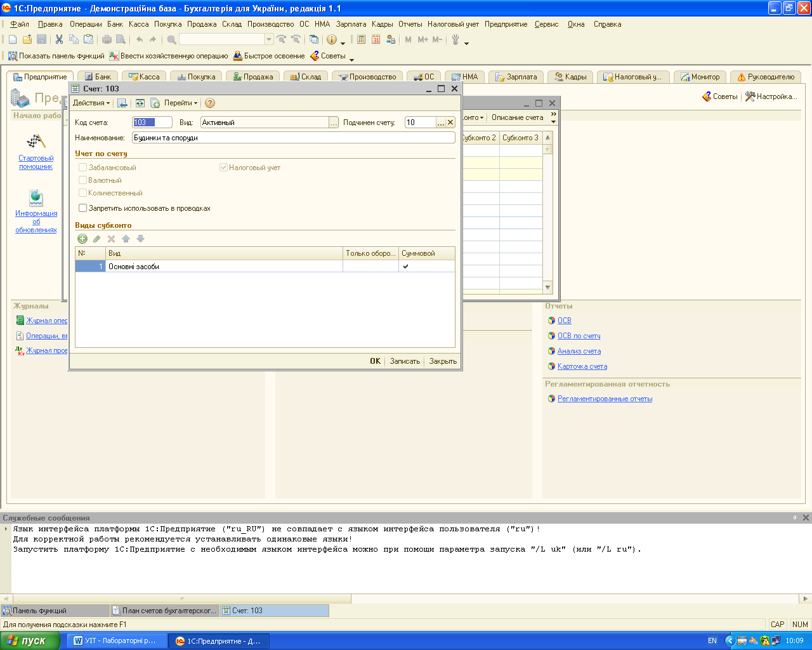This screenshot has width=812, height=650.
Task: Expand the options arrow after Советы
Action: pyautogui.click(x=352, y=58)
